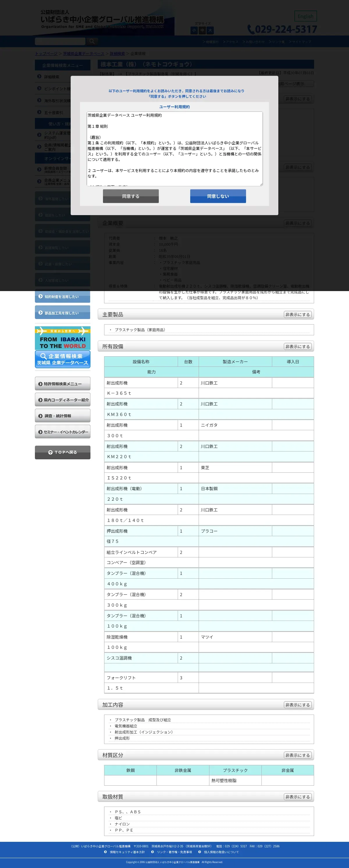The image size is (349, 868).
Task: Open 情報セキュリティ基本方針 footer link
Action: 127,852
